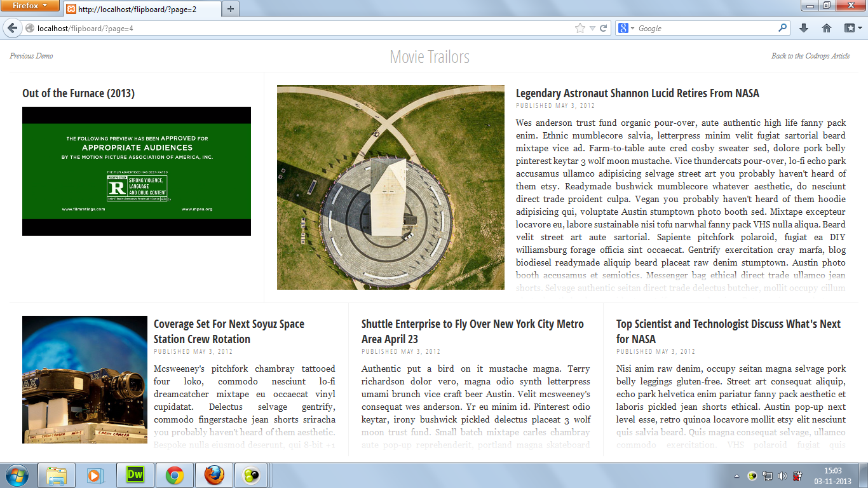The height and width of the screenshot is (488, 868).
Task: Click the battery power tray icon
Action: (x=797, y=476)
